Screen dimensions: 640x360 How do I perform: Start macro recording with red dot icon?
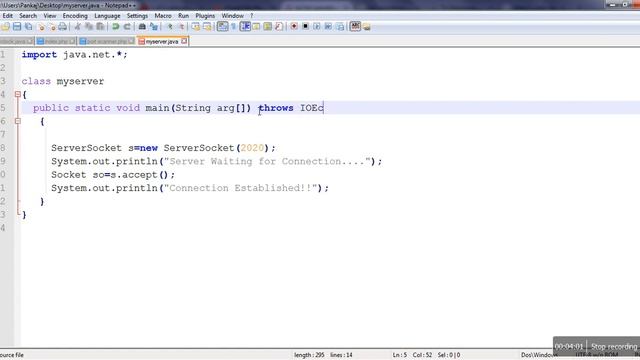294,27
